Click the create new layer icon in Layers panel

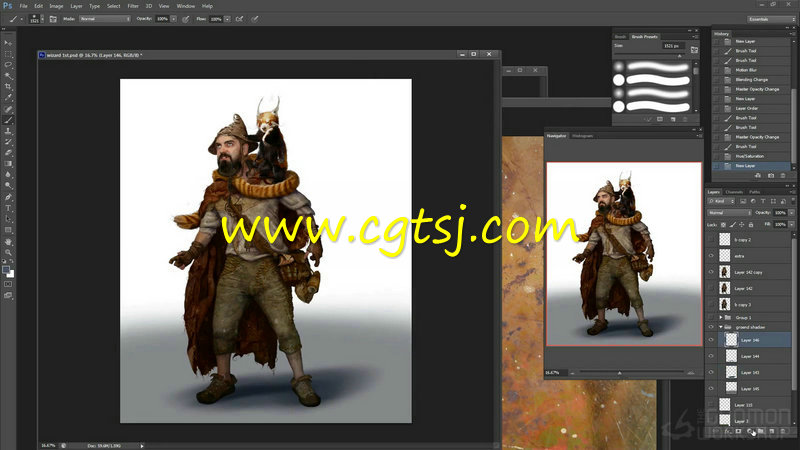772,432
